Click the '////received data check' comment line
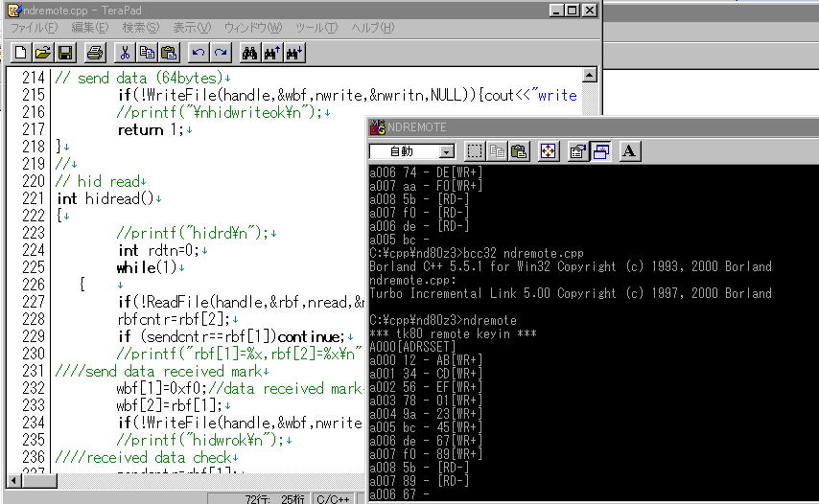 point(143,457)
